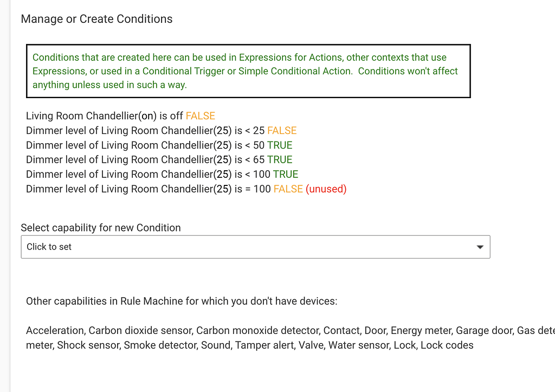
Task: Click the "Other capabilities in Rule Machine" text
Action: pos(182,301)
